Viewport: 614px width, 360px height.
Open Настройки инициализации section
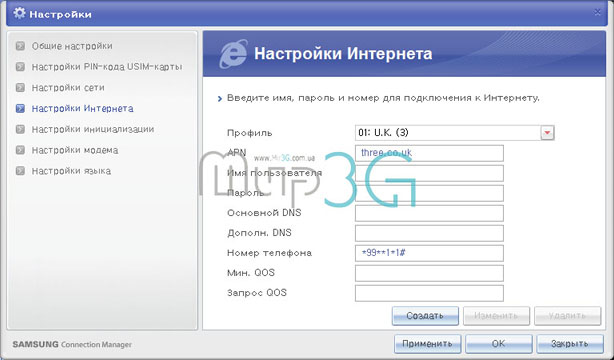93,129
